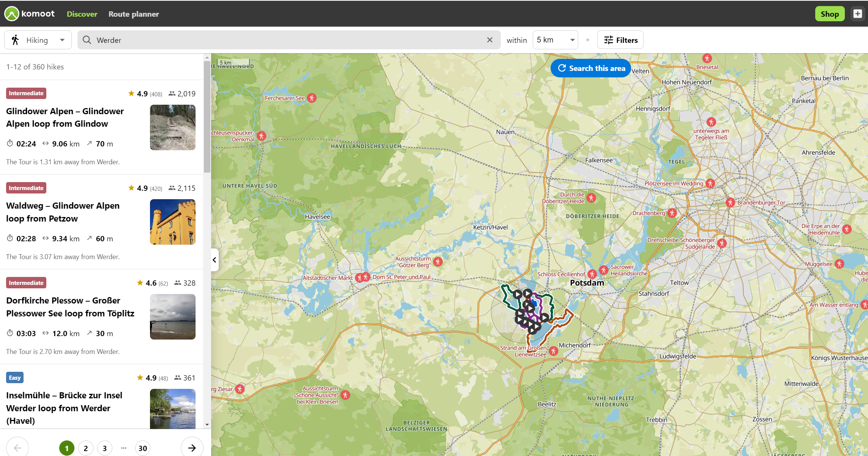The width and height of the screenshot is (868, 456).
Task: Switch to the Route planner tab
Action: click(x=134, y=14)
